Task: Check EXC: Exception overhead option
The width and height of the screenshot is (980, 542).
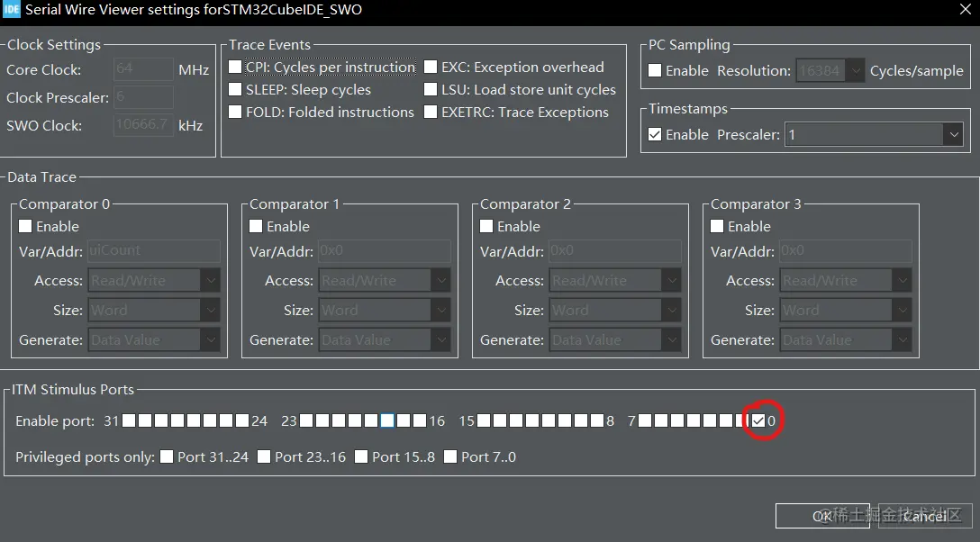Action: (431, 67)
